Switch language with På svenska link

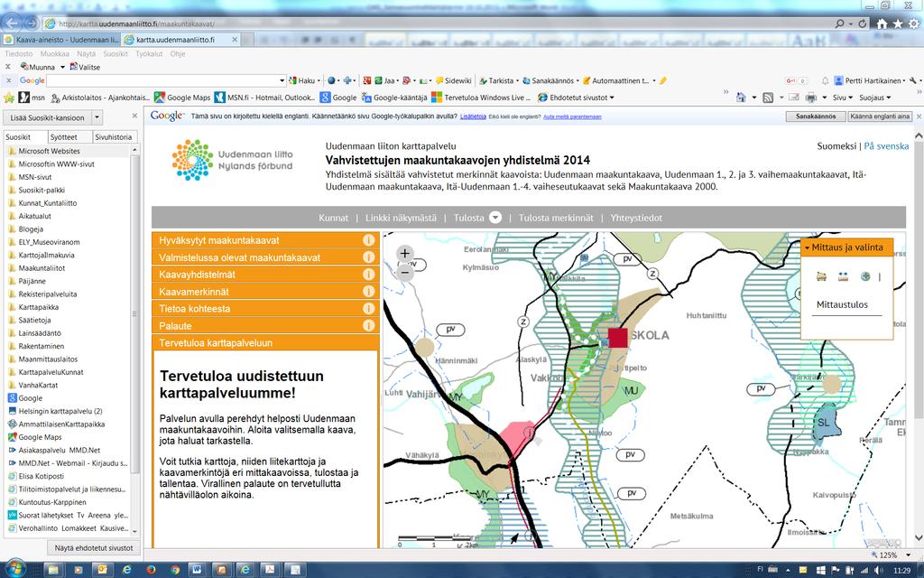[886, 145]
